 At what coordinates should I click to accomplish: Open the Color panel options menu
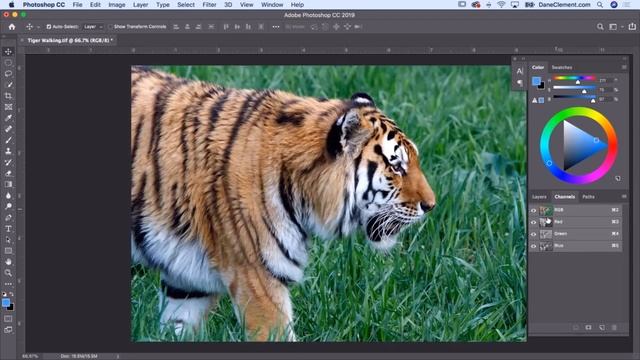pyautogui.click(x=624, y=67)
